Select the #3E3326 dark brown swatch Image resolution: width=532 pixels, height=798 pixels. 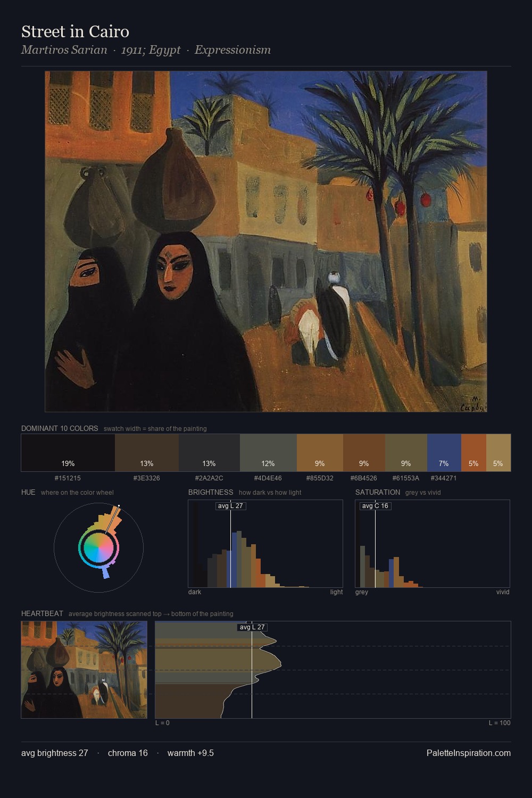pos(147,453)
